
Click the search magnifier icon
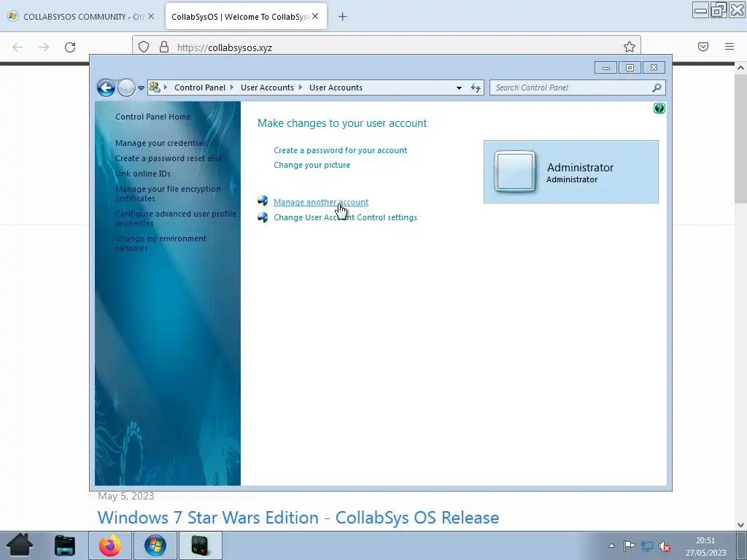coord(657,87)
